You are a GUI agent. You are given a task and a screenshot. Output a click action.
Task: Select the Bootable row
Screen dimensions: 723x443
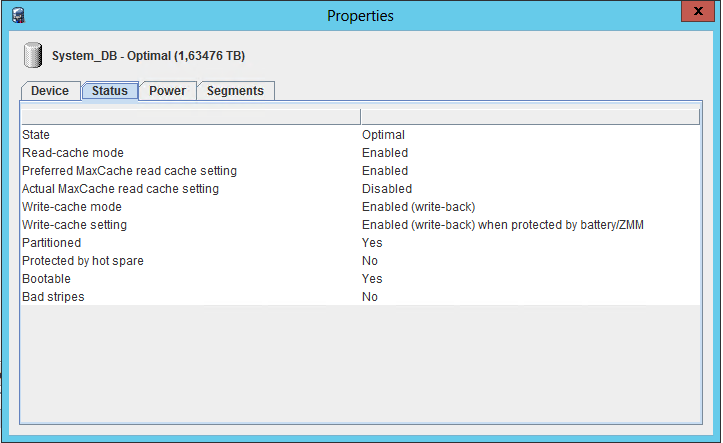pyautogui.click(x=46, y=279)
